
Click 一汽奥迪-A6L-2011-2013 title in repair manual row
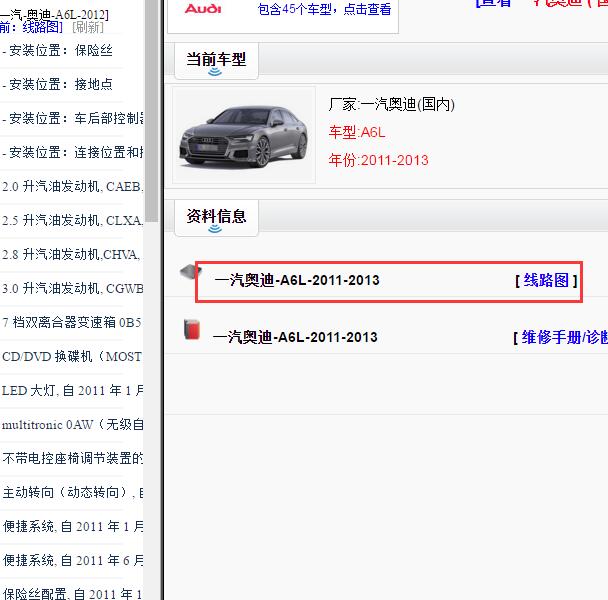[x=295, y=337]
